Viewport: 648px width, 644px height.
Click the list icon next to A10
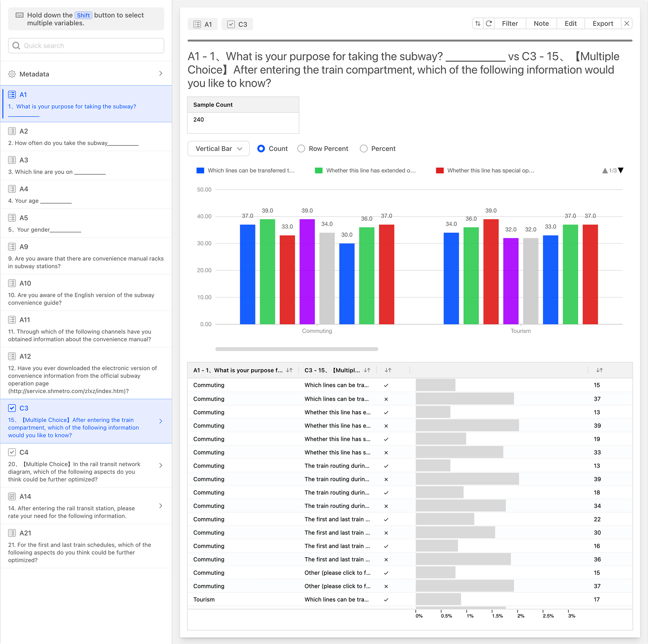tap(12, 283)
